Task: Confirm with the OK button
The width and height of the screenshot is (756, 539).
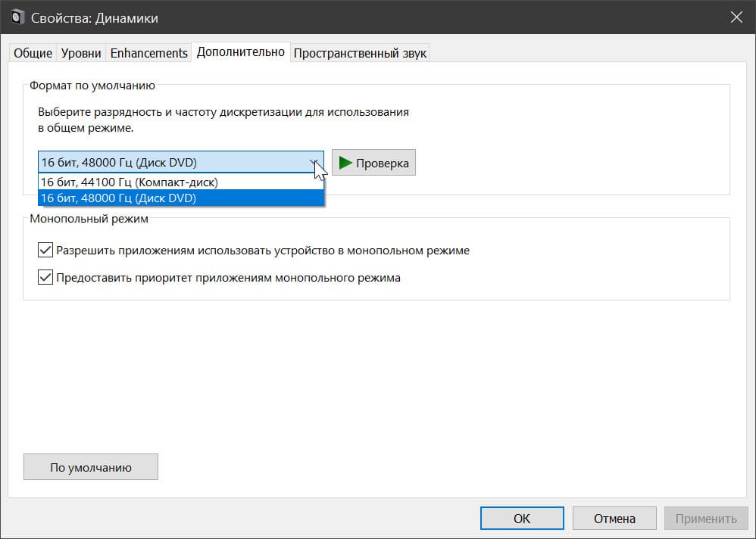Action: point(522,519)
